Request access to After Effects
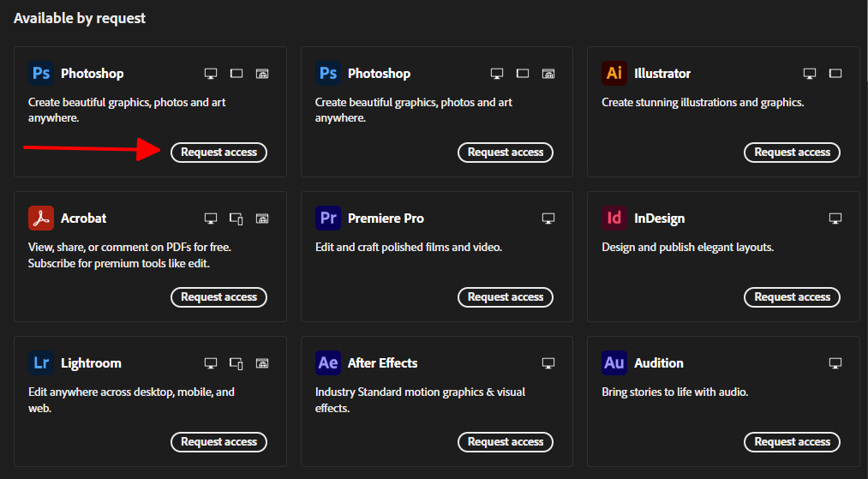This screenshot has height=479, width=868. pyautogui.click(x=506, y=442)
